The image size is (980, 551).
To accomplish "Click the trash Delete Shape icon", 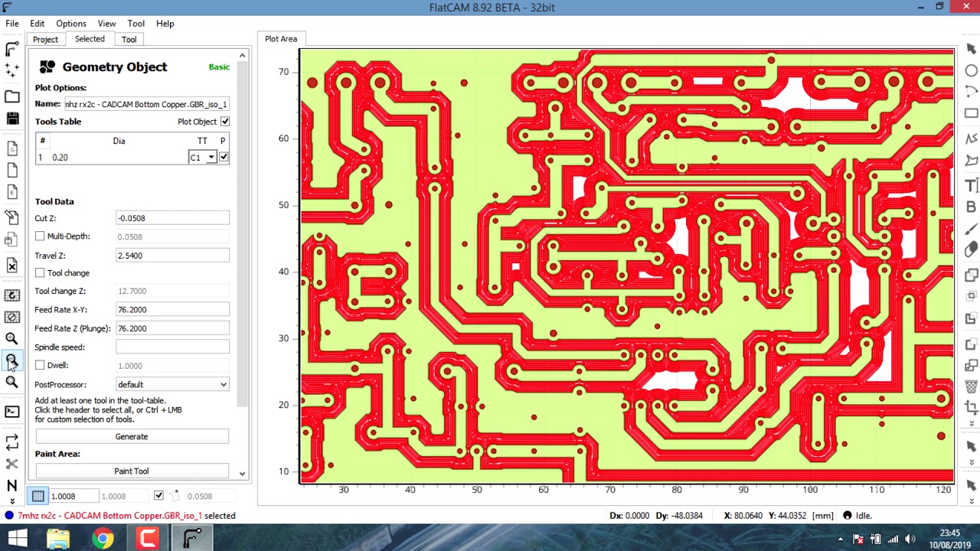I will coord(971,387).
